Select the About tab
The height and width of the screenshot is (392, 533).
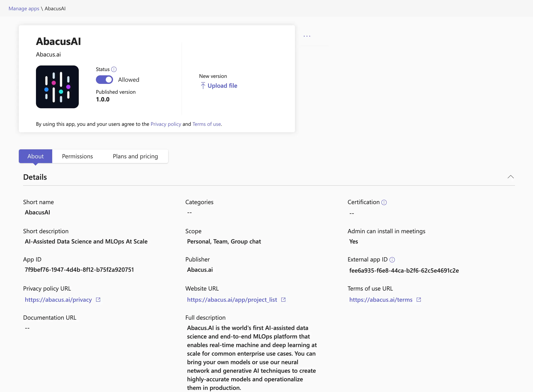coord(35,156)
